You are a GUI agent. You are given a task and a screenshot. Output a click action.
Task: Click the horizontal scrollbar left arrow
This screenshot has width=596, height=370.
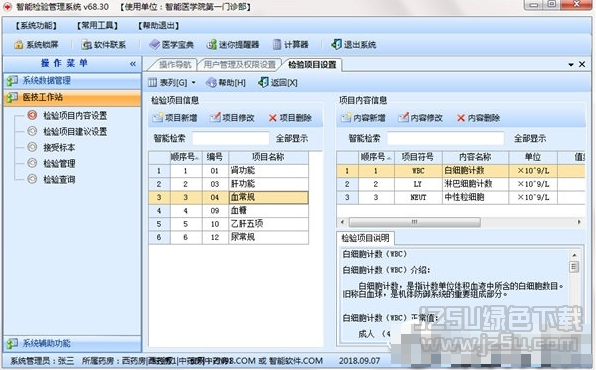342,222
